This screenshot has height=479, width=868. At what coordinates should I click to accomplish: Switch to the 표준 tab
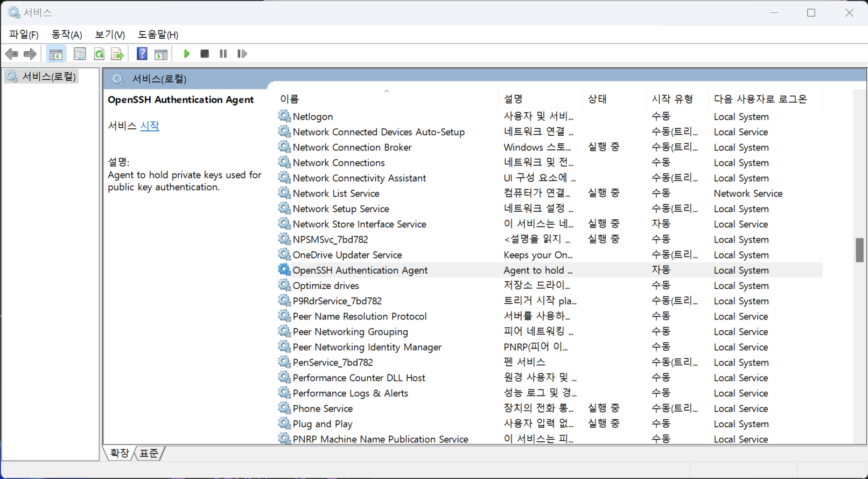149,453
